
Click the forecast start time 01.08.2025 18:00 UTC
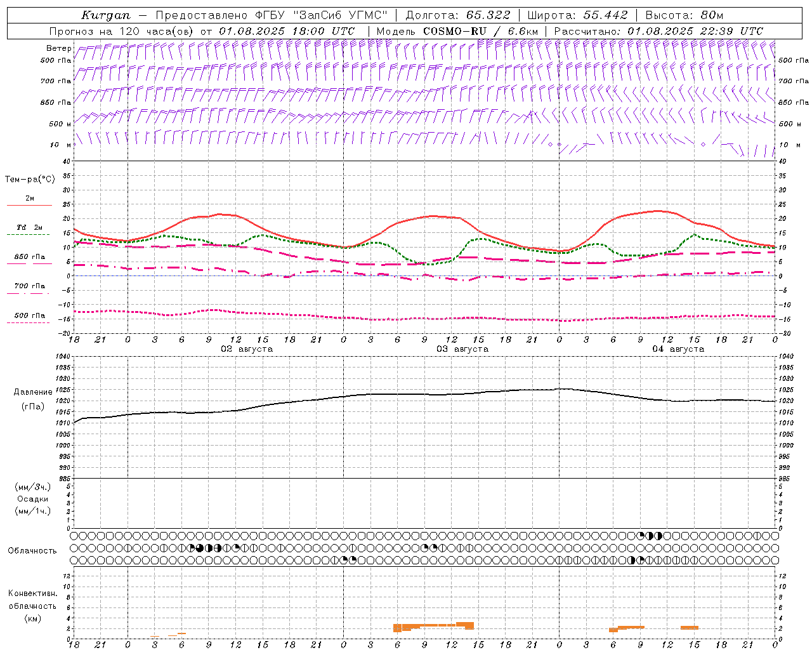pyautogui.click(x=287, y=31)
